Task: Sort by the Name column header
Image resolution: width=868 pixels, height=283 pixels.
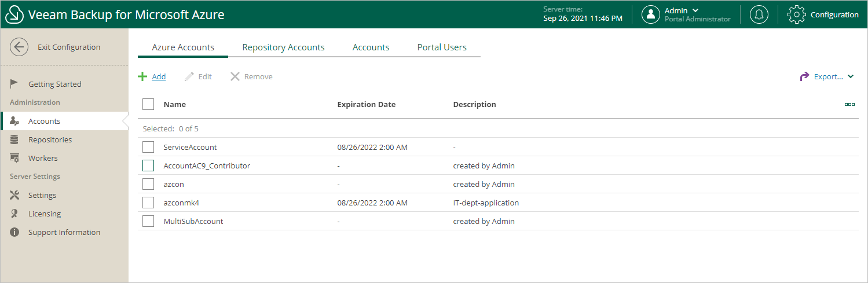Action: click(175, 104)
